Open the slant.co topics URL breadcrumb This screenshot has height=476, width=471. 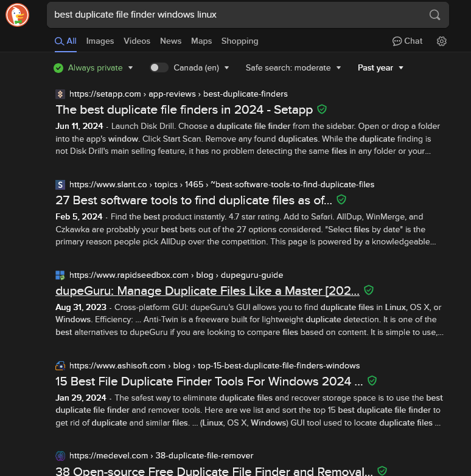point(222,185)
